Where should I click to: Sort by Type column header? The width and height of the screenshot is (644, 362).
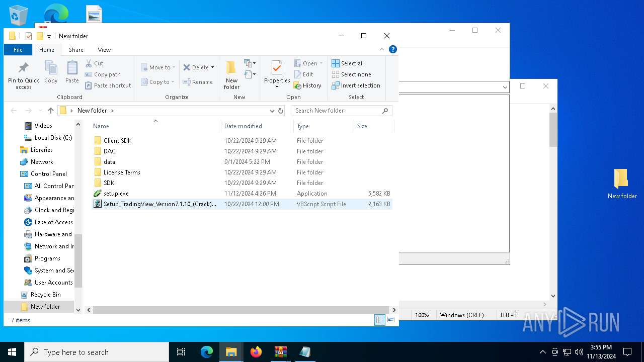324,126
